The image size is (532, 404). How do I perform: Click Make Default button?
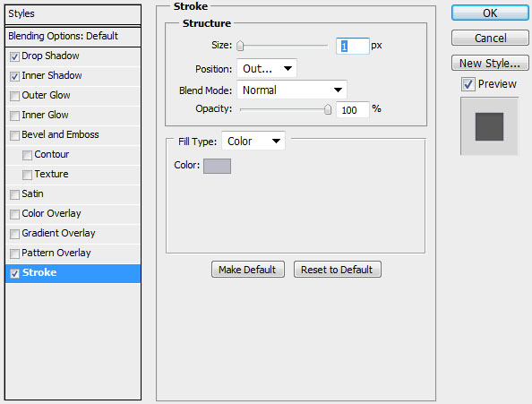click(x=248, y=270)
